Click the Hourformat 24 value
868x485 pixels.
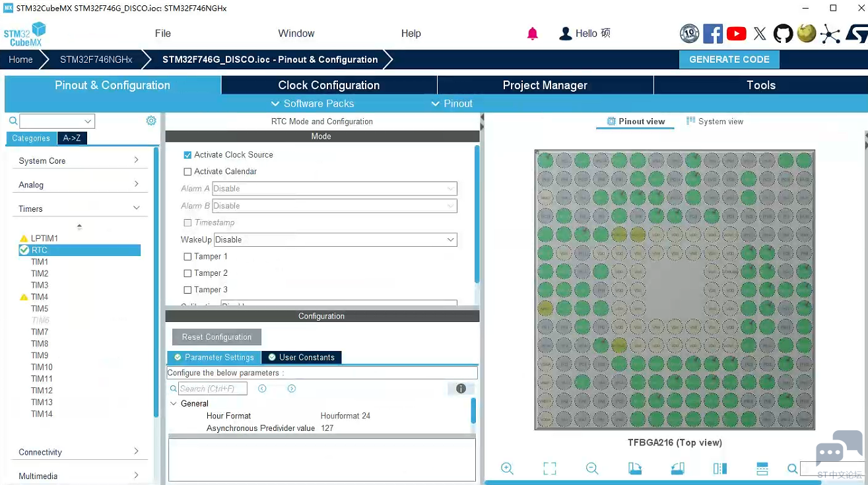coord(345,416)
